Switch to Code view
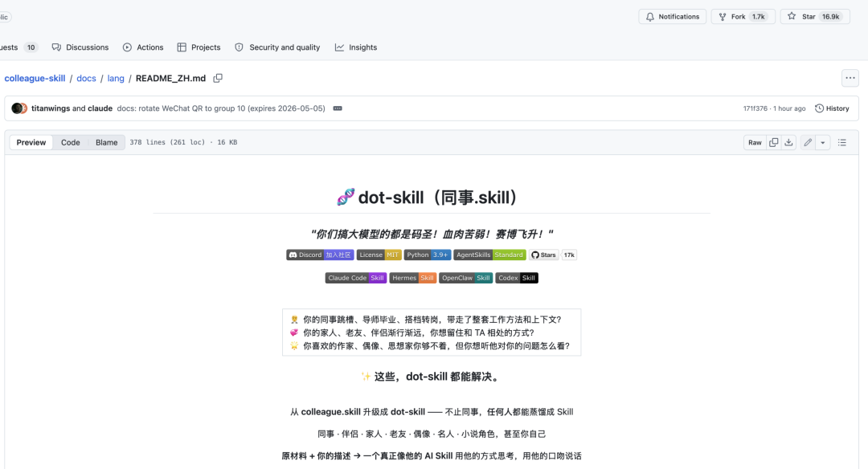 click(70, 143)
